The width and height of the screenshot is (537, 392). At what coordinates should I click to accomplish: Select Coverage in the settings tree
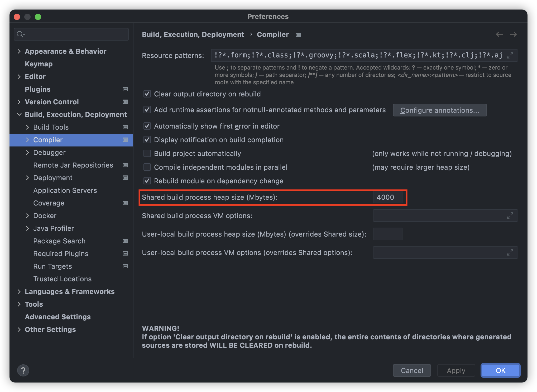[x=49, y=203]
